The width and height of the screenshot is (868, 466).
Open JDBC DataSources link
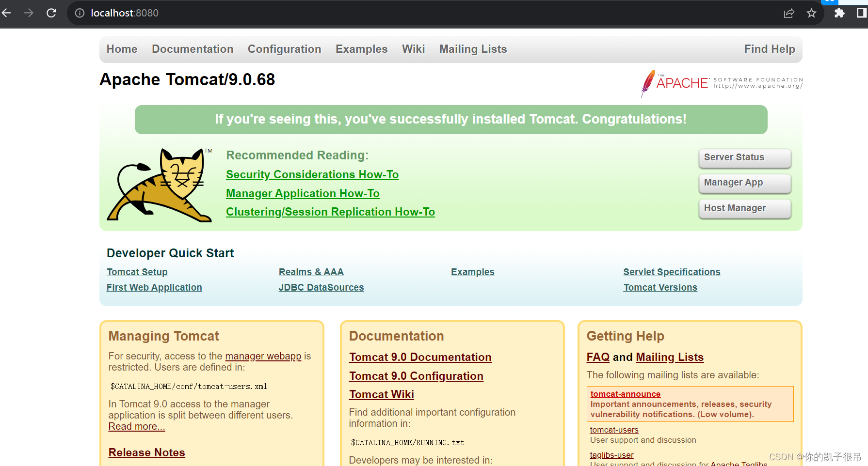[x=321, y=287]
